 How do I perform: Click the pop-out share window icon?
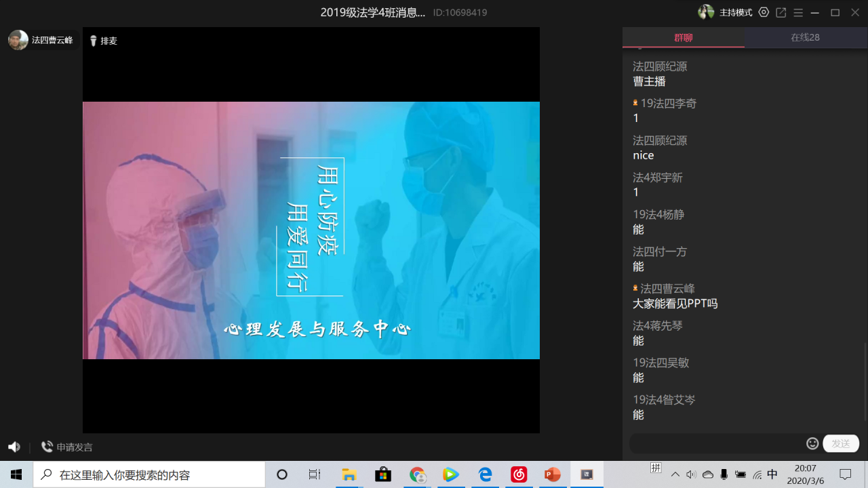coord(781,12)
